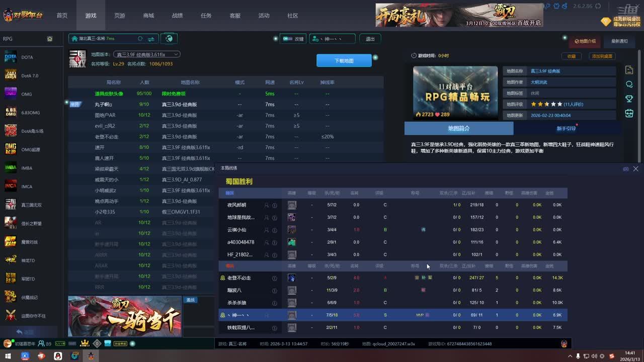Open 地图介绍 button

[586, 41]
